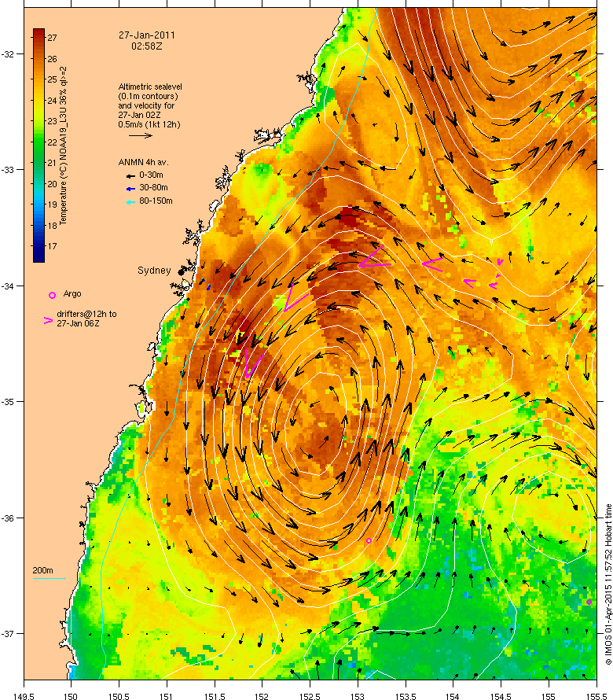Click the cyan 80-150m legend arrow

[130, 202]
